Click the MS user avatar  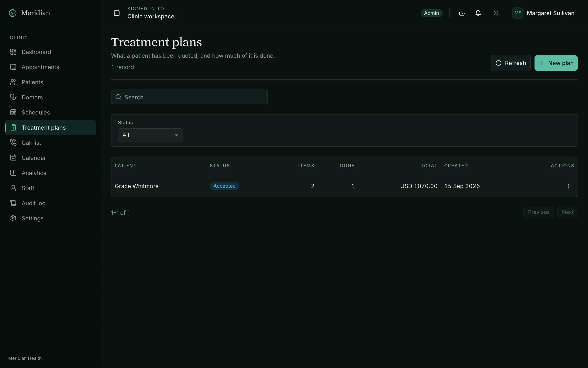(x=518, y=13)
